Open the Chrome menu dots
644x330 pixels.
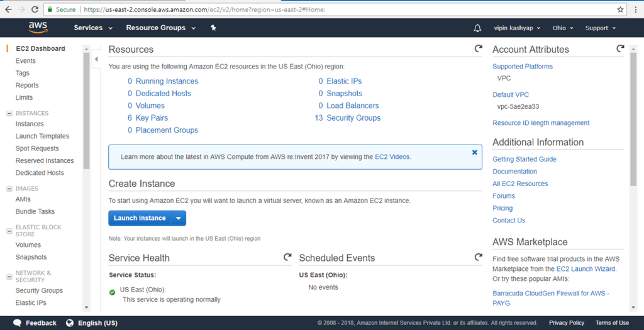point(636,9)
